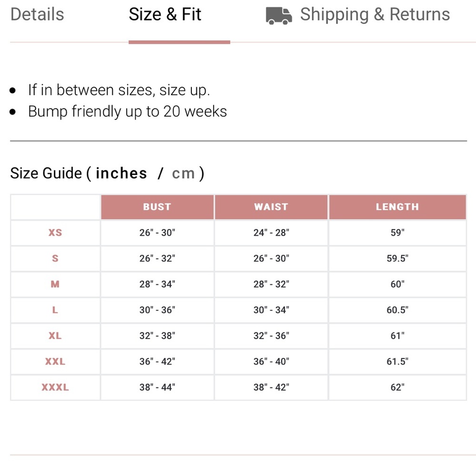Click the WAIST column header

point(271,207)
